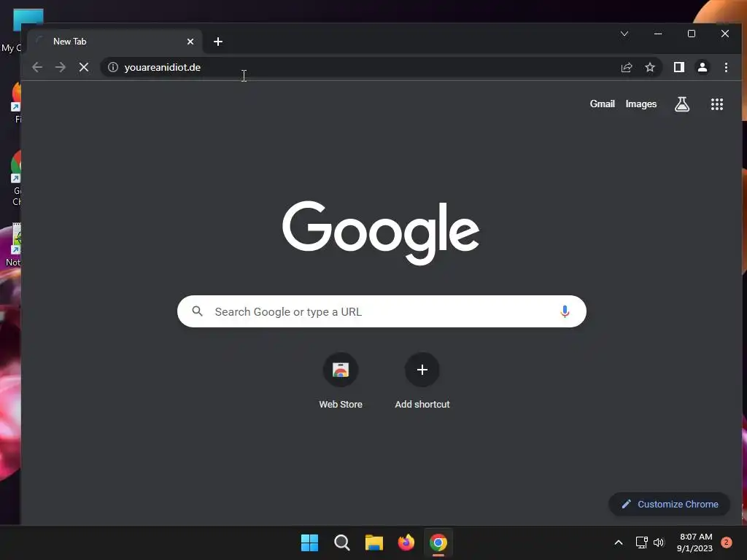Open Chrome side panel
The image size is (747, 560).
[x=679, y=67]
